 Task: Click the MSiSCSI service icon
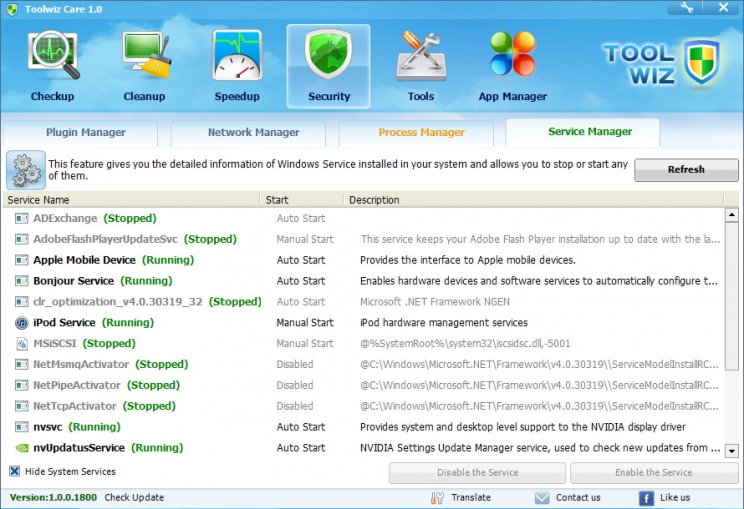pyautogui.click(x=21, y=343)
